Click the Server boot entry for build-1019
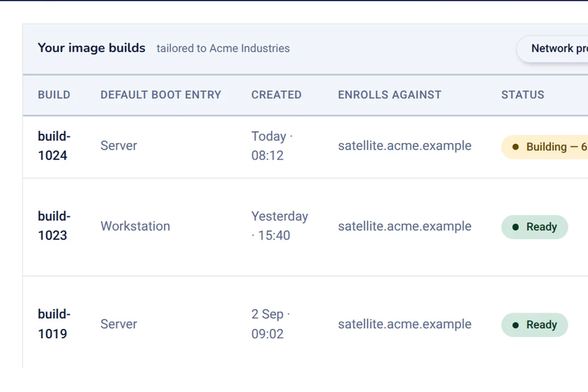This screenshot has height=392, width=588. click(119, 324)
